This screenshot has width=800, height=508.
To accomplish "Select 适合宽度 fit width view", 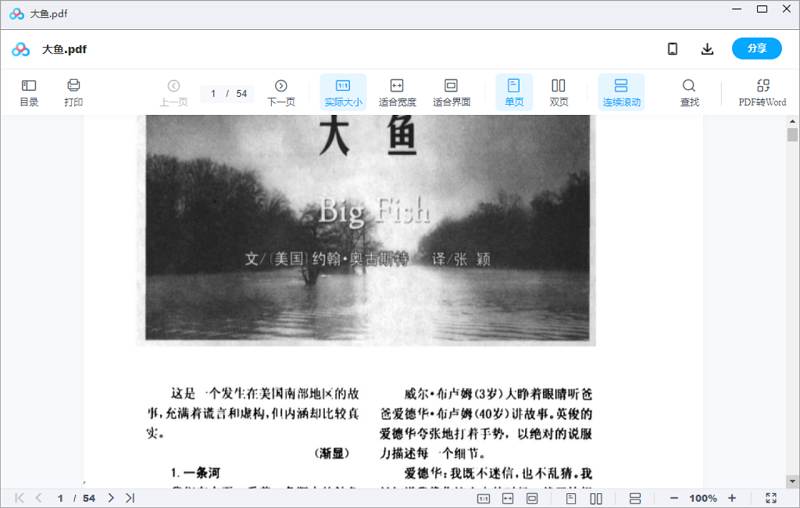I will point(397,92).
